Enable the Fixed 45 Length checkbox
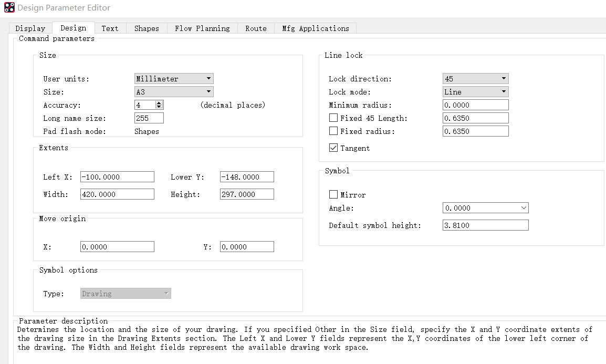 coord(333,118)
